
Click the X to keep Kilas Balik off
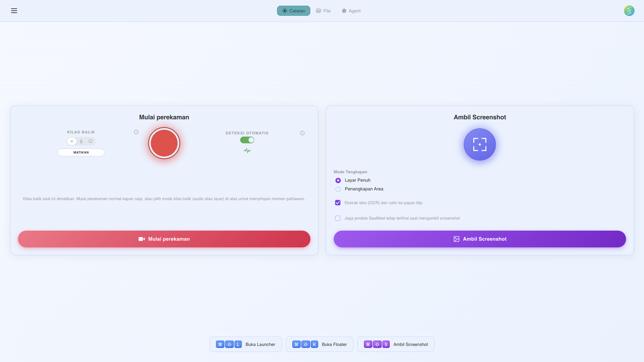coord(72,141)
